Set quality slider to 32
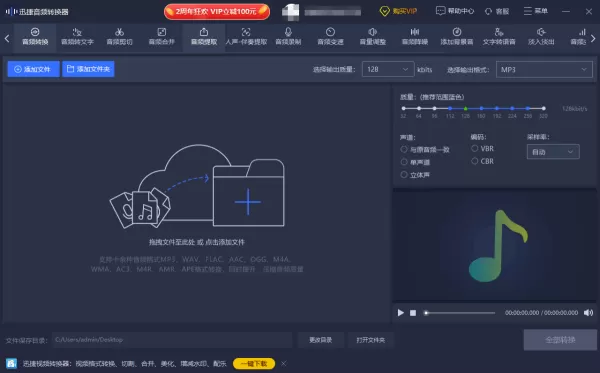This screenshot has width=600, height=373. [403, 108]
